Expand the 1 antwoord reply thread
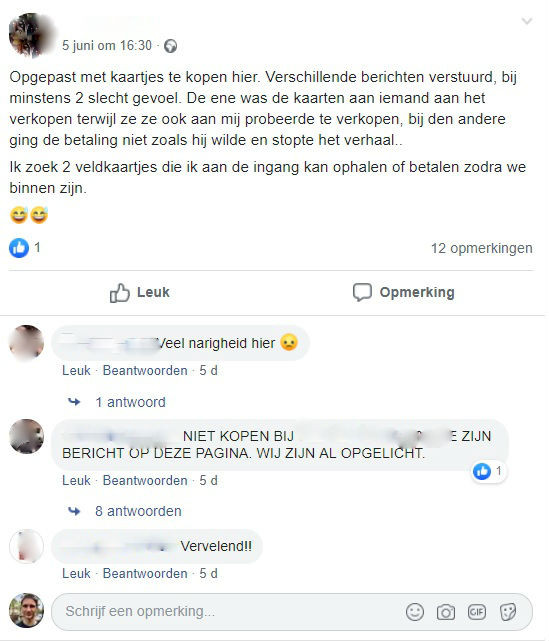This screenshot has width=549, height=641. tap(130, 402)
